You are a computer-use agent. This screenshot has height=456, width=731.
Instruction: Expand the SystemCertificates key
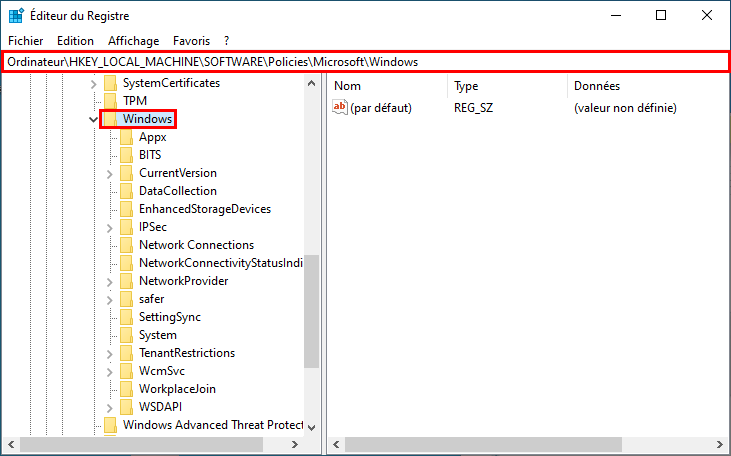click(94, 84)
